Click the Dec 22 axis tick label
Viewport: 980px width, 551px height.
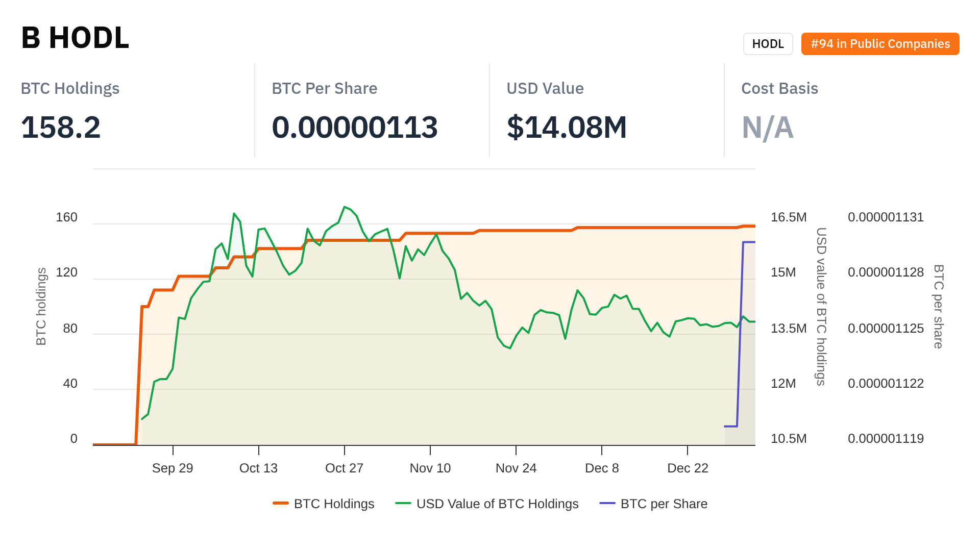[688, 468]
